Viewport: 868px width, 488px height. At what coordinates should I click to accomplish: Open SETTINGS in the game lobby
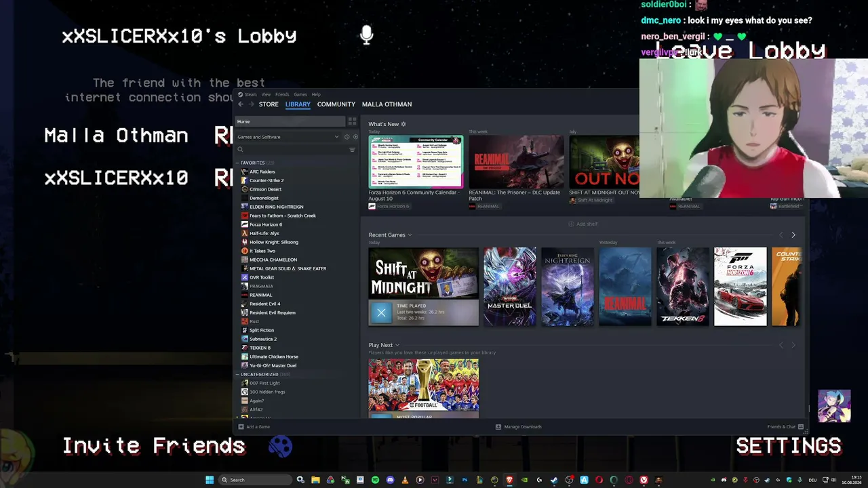[789, 446]
